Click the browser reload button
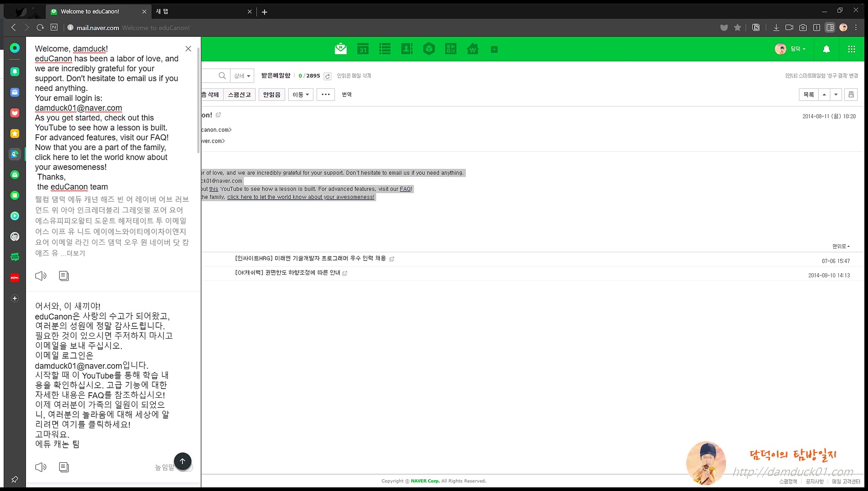The image size is (868, 491). pos(40,27)
